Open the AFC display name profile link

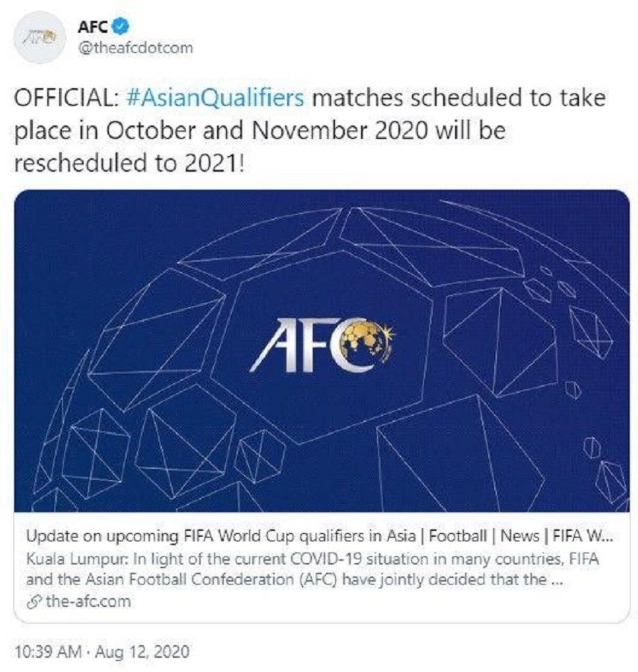coord(93,28)
